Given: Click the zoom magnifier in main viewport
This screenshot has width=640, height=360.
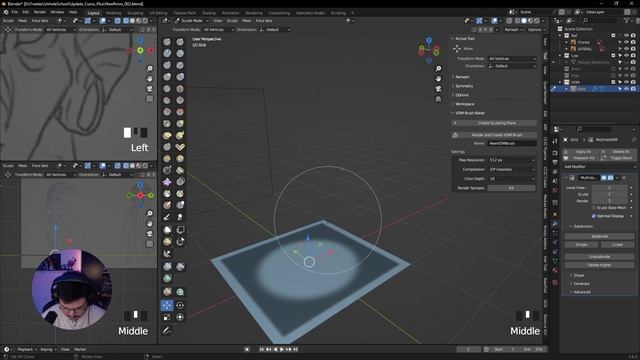Looking at the screenshot, I should pos(438,69).
